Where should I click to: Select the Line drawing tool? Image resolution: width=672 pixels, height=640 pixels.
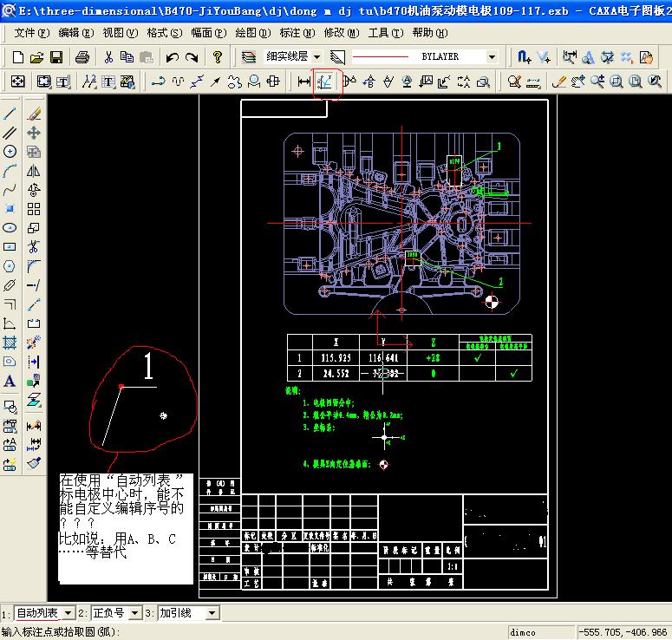point(10,114)
